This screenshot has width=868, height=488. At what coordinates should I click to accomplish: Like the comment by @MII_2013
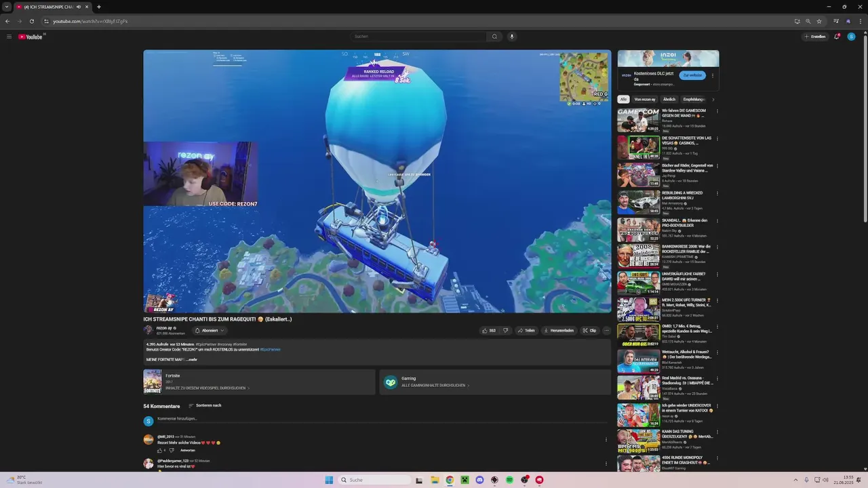click(160, 450)
